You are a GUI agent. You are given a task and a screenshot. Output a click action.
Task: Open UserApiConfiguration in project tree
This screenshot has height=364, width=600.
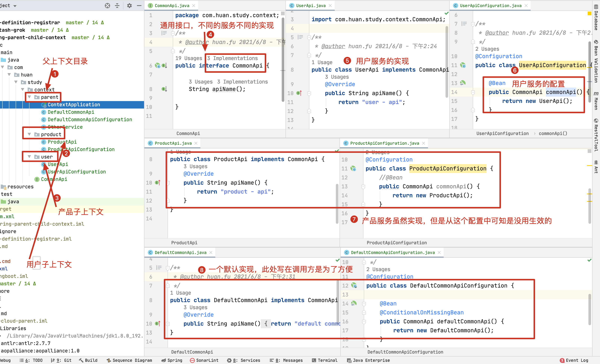(76, 172)
